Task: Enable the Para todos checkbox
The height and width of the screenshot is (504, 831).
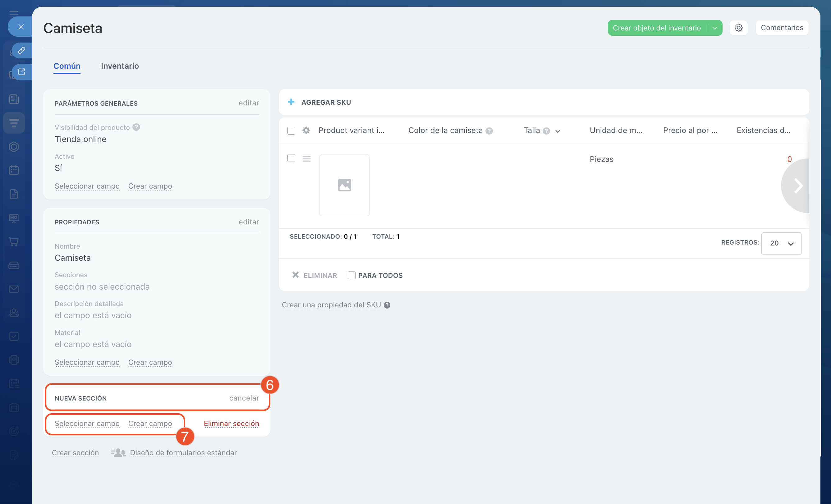Action: click(351, 275)
